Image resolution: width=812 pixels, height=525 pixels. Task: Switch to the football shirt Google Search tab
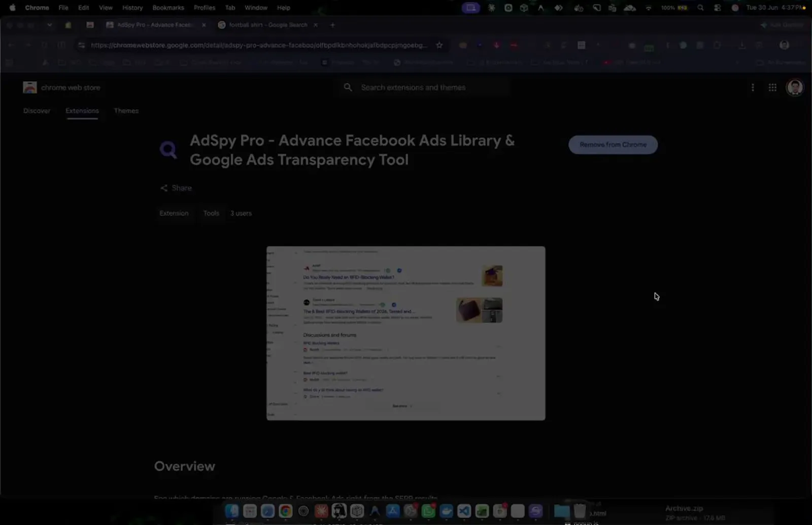[266, 25]
